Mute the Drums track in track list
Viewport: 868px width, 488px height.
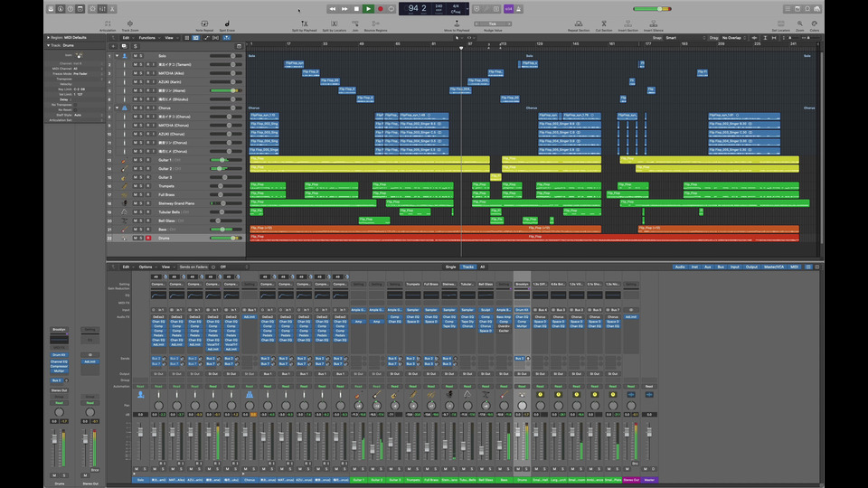[135, 239]
